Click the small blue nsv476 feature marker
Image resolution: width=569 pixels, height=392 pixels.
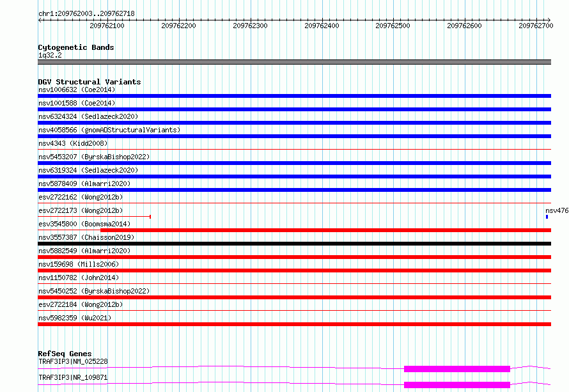[x=547, y=217]
